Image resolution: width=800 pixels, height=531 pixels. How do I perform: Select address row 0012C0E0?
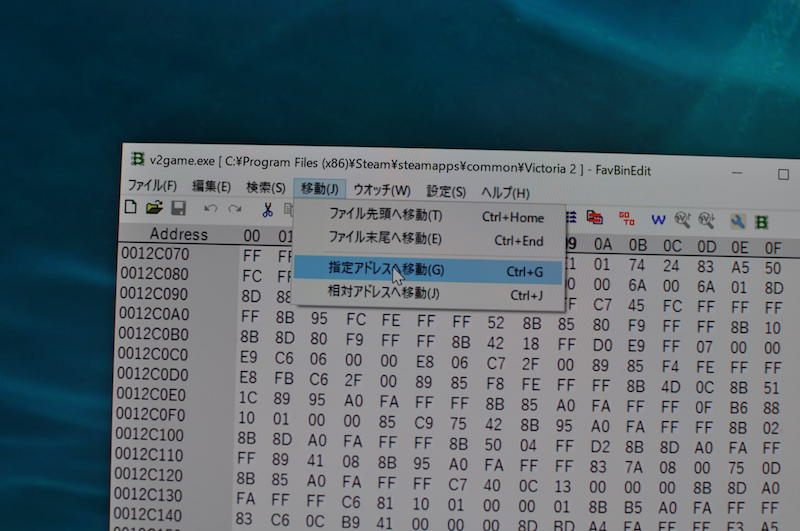[x=151, y=394]
